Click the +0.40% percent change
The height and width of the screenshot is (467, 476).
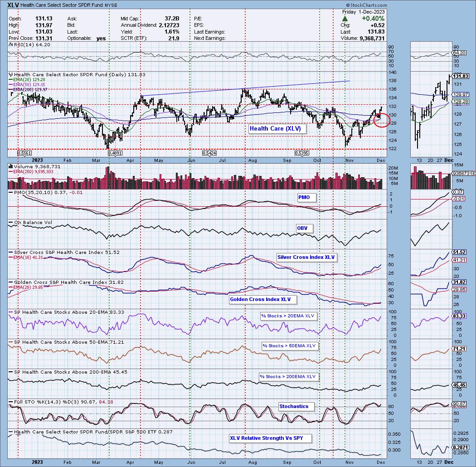(373, 19)
